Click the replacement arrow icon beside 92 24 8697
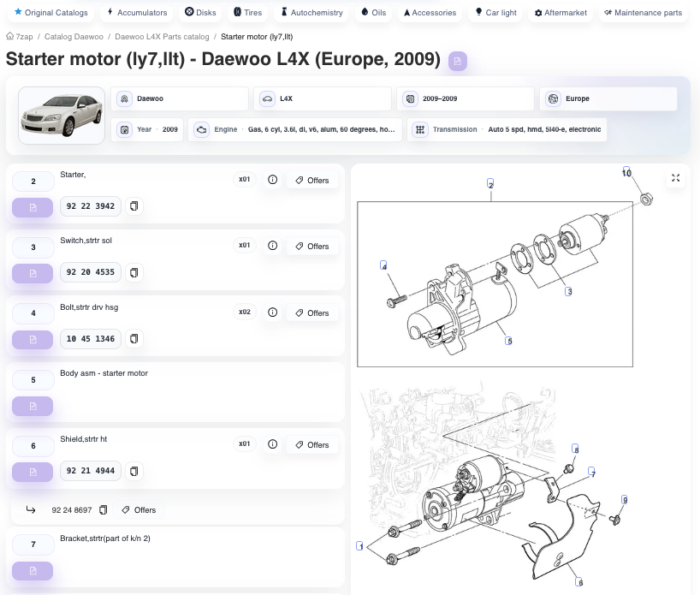 [x=31, y=509]
